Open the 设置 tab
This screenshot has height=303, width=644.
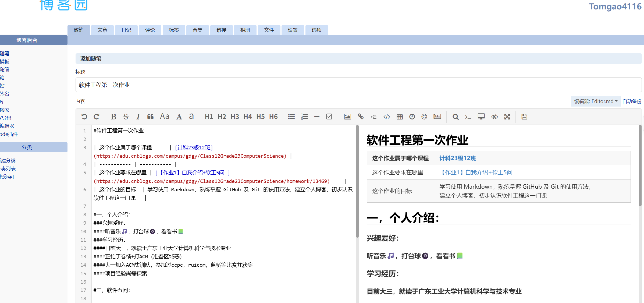293,30
